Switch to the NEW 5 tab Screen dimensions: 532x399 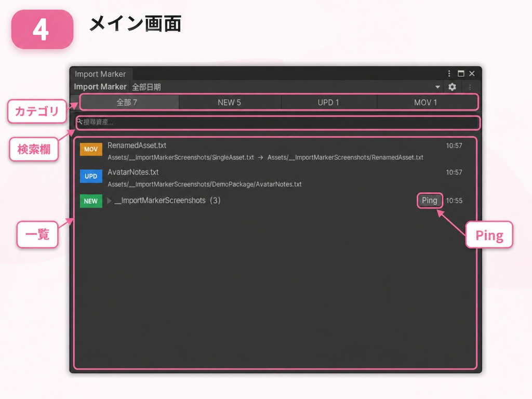click(x=230, y=102)
